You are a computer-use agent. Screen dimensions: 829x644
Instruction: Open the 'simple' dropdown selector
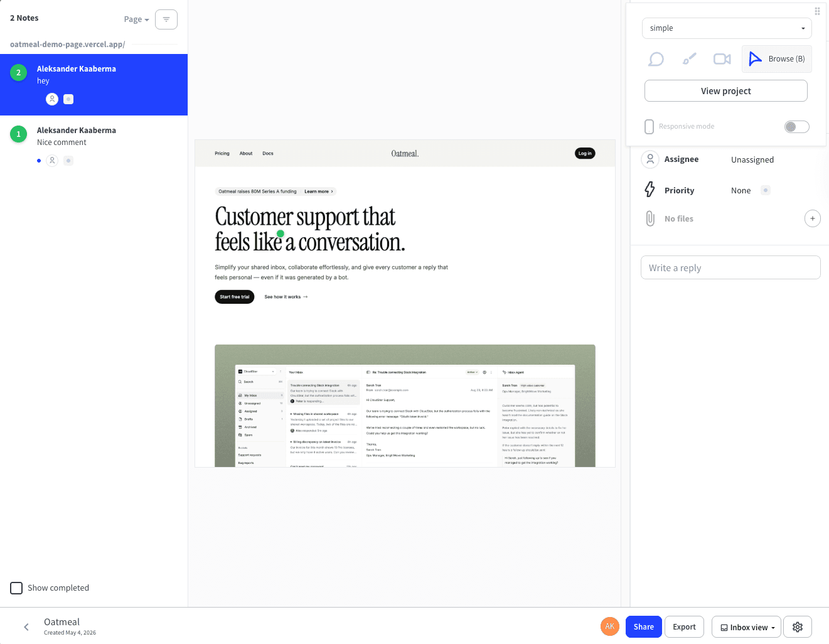click(727, 28)
